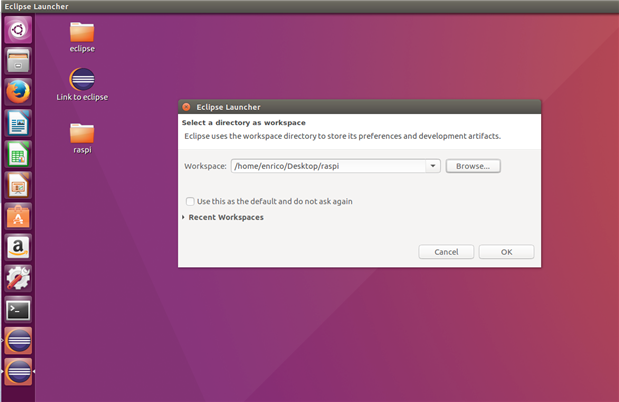The image size is (619, 402).
Task: Open LibreOffice Impress launcher icon
Action: point(18,185)
